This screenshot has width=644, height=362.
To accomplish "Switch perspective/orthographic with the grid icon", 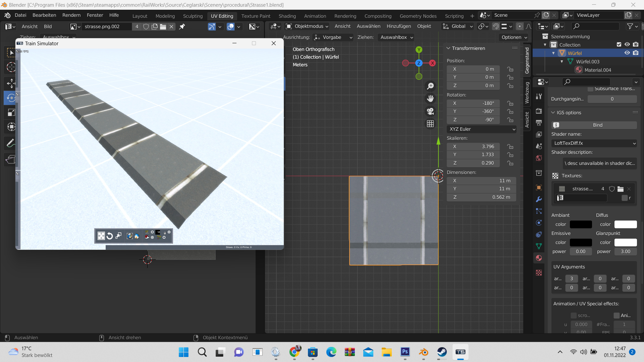I will coord(430,124).
